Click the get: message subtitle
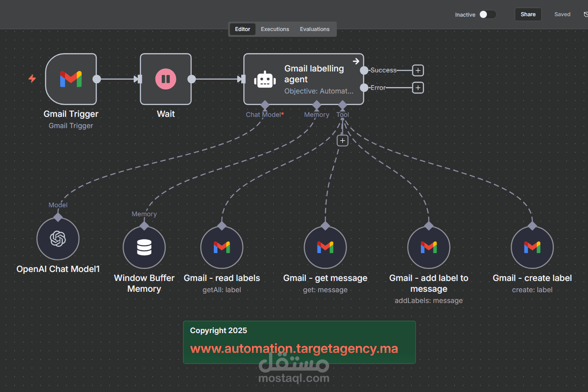588x392 pixels. (325, 290)
